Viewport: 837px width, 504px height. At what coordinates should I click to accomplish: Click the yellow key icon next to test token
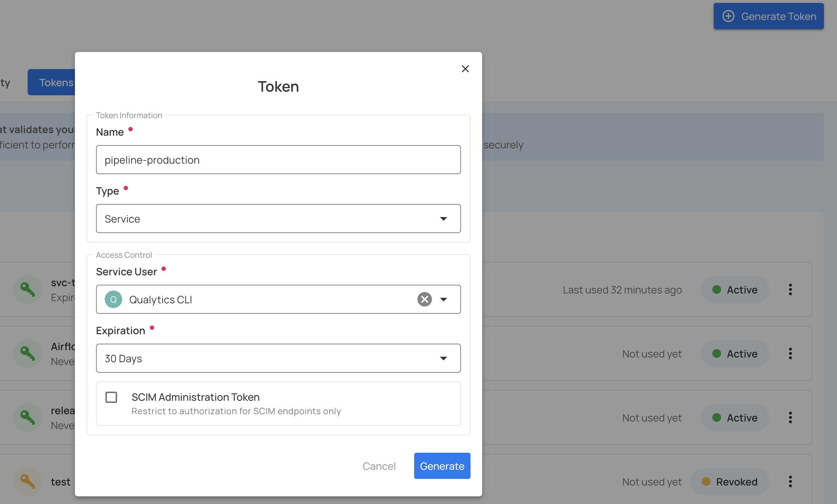point(28,481)
